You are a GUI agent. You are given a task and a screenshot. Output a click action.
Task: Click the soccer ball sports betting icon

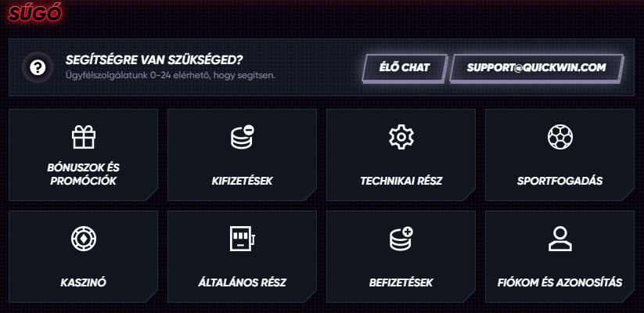tap(559, 138)
